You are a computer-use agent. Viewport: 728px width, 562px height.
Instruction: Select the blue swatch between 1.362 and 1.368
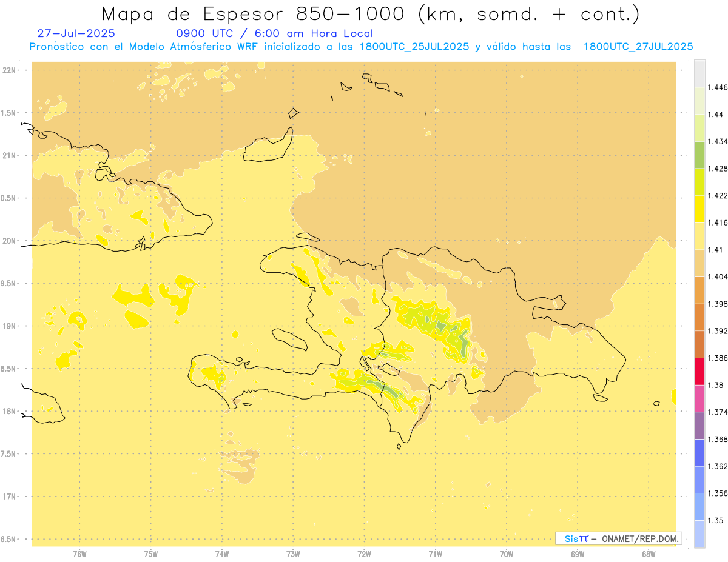(699, 453)
